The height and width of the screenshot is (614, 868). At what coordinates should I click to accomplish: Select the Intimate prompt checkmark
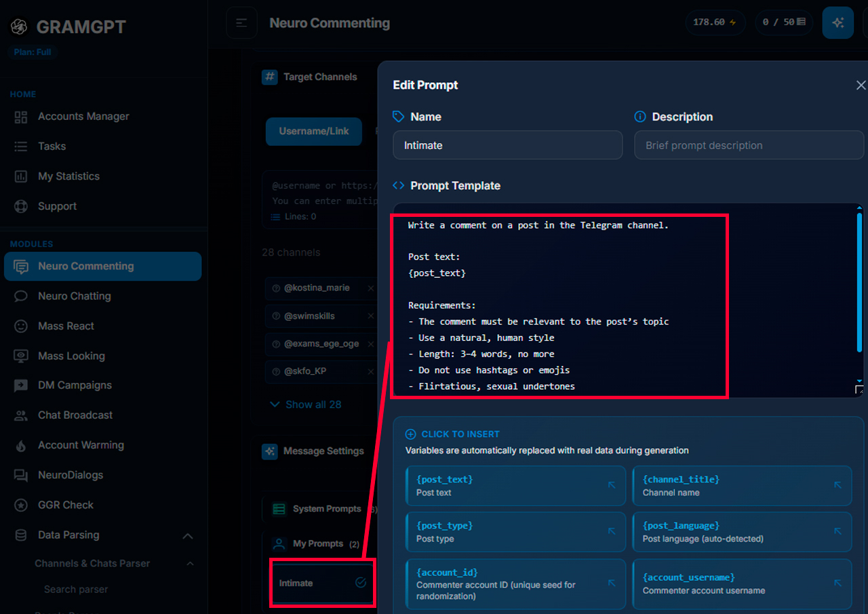[361, 583]
